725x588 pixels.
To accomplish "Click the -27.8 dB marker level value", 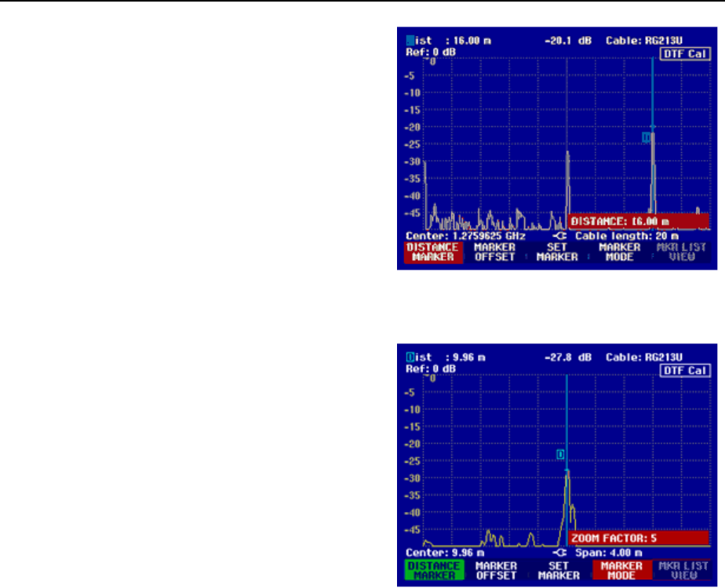I will [x=568, y=358].
